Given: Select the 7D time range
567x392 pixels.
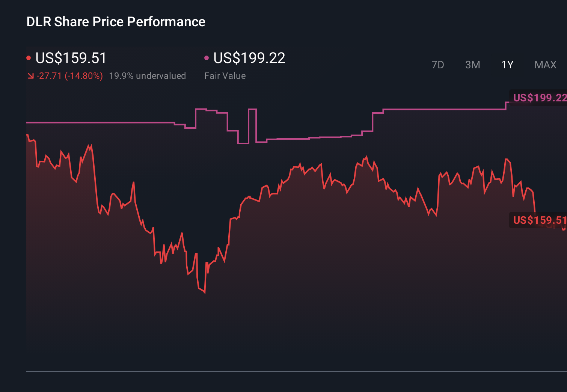Looking at the screenshot, I should (438, 65).
